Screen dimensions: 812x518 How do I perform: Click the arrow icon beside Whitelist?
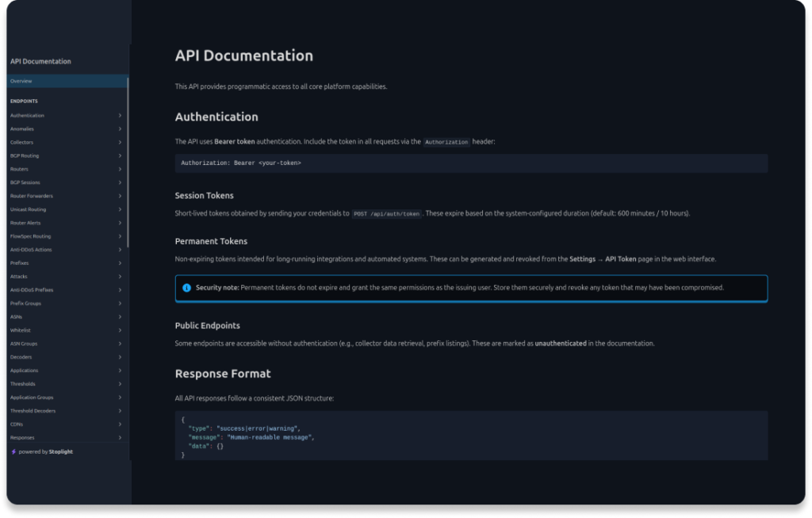[x=120, y=331]
